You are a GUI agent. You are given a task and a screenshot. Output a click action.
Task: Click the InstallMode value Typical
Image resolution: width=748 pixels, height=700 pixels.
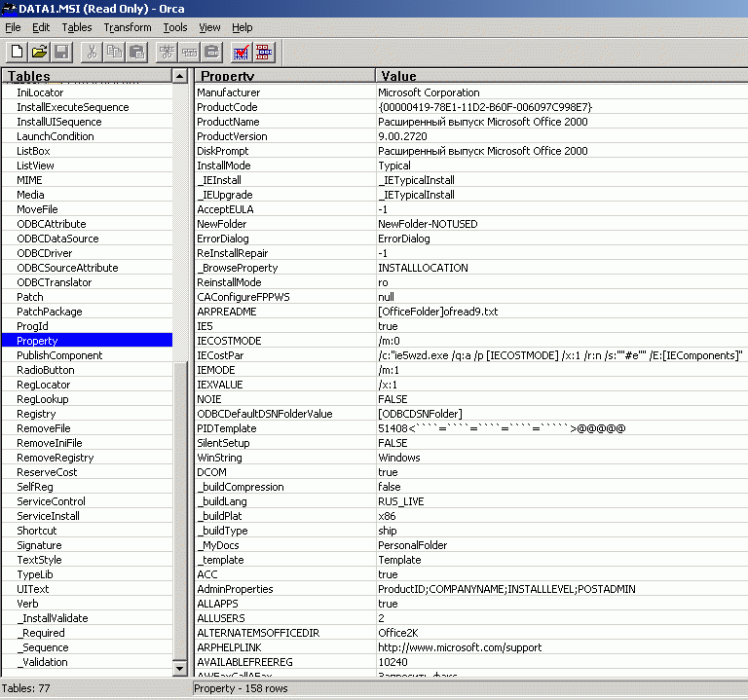[394, 166]
